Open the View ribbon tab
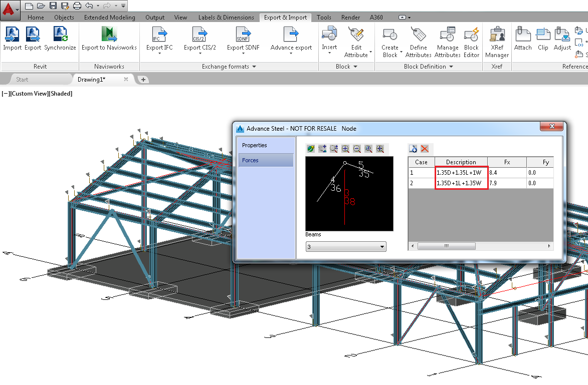 [180, 17]
